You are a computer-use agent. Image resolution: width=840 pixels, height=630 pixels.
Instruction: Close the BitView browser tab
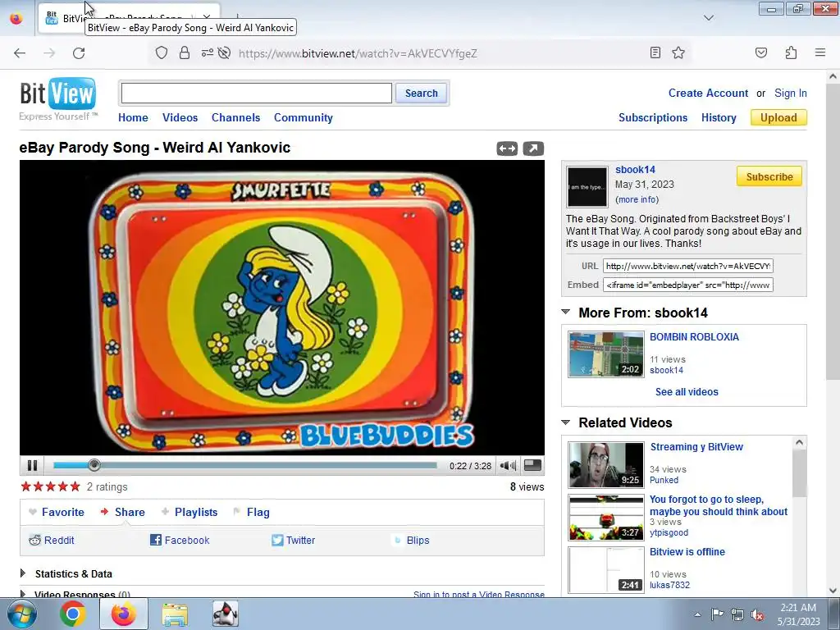pyautogui.click(x=207, y=18)
